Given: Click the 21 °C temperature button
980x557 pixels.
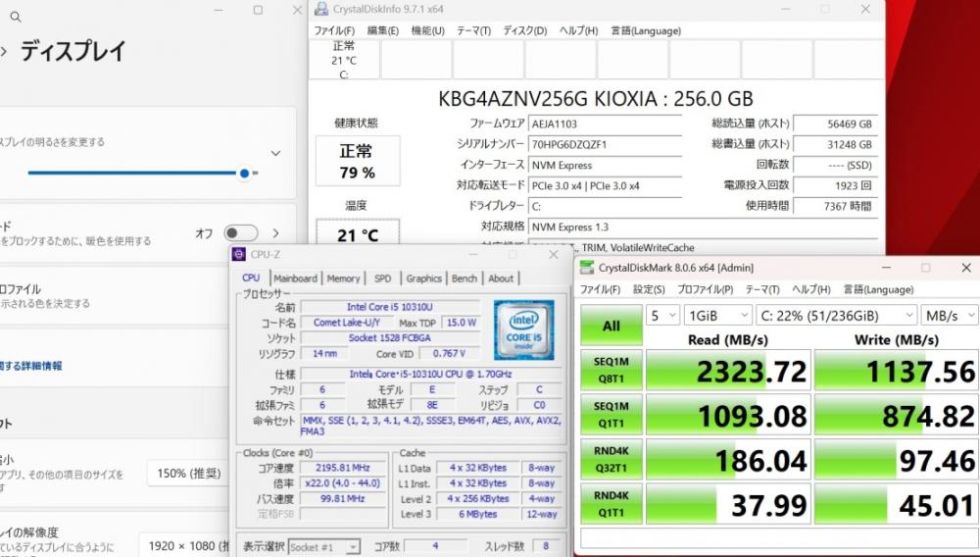Looking at the screenshot, I should click(x=358, y=232).
